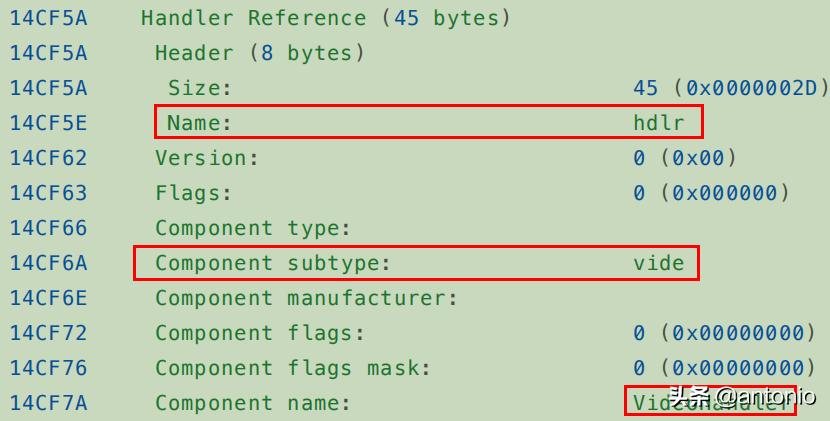
Task: Select the Version field label
Action: 207,158
